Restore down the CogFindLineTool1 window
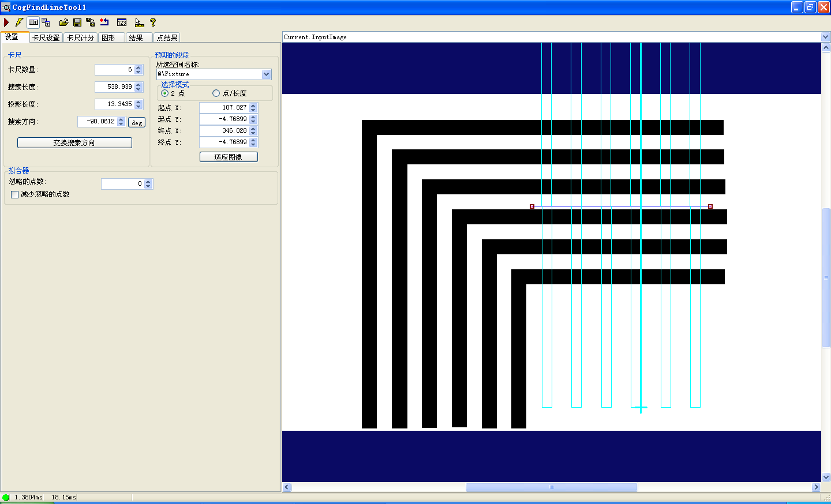Viewport: 831px width, 504px height. click(x=810, y=7)
